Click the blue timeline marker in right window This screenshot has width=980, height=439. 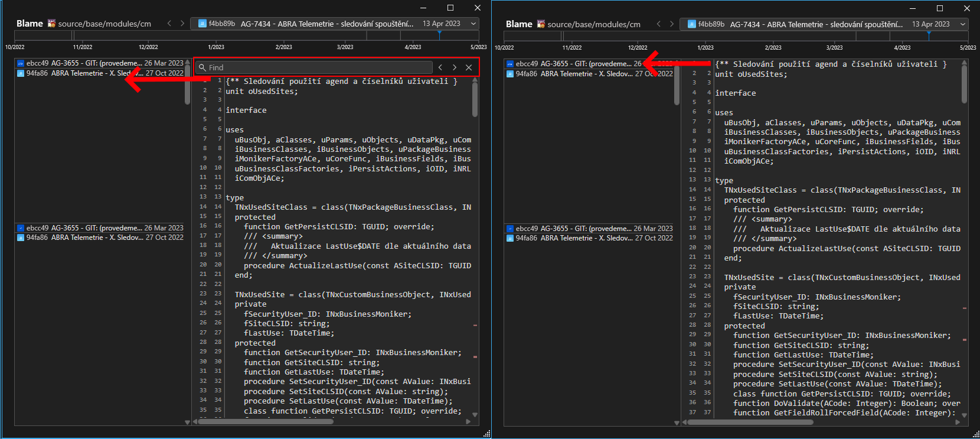[x=929, y=35]
